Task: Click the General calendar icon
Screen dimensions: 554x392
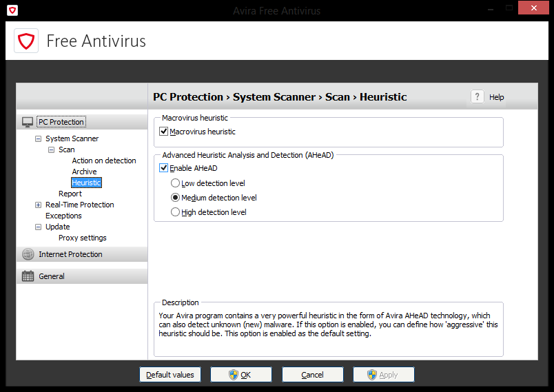Action: (x=28, y=276)
